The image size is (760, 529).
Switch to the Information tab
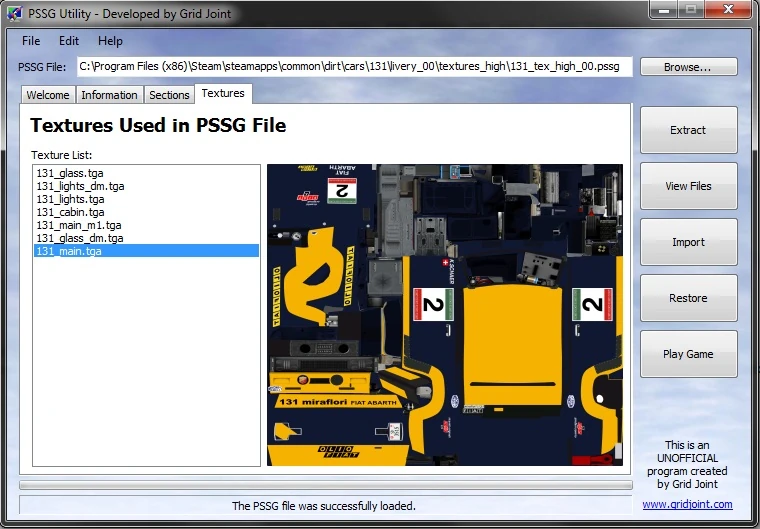pos(109,95)
